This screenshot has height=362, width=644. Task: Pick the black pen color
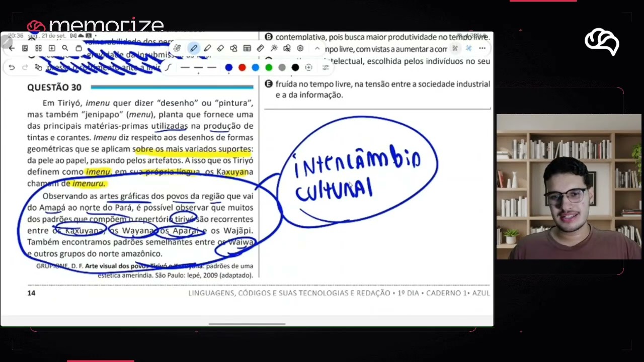click(295, 67)
